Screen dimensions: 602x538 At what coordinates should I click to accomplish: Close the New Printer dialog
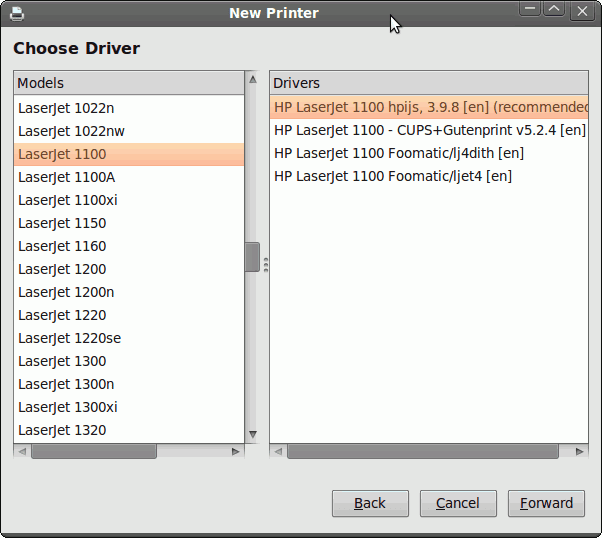[x=582, y=11]
